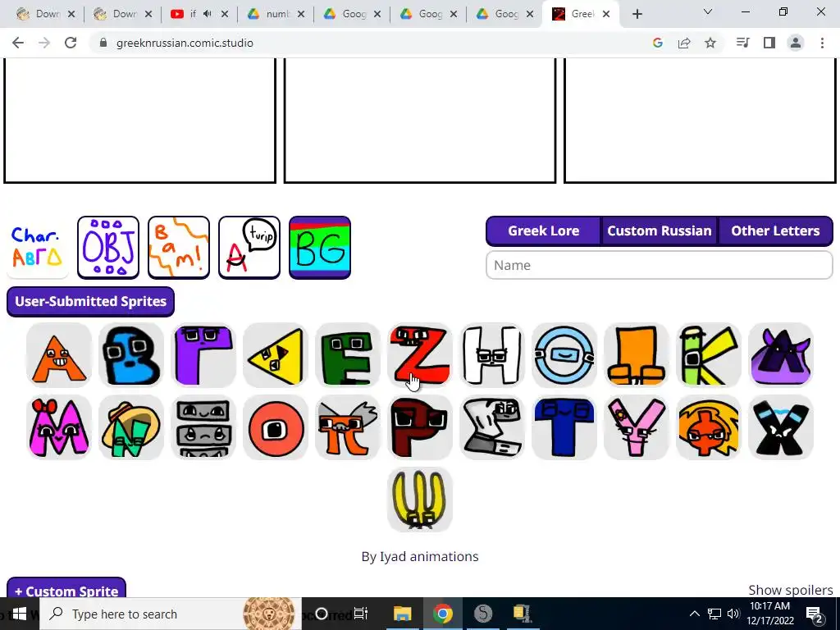Open File Explorer from the taskbar
The width and height of the screenshot is (840, 630).
point(402,614)
